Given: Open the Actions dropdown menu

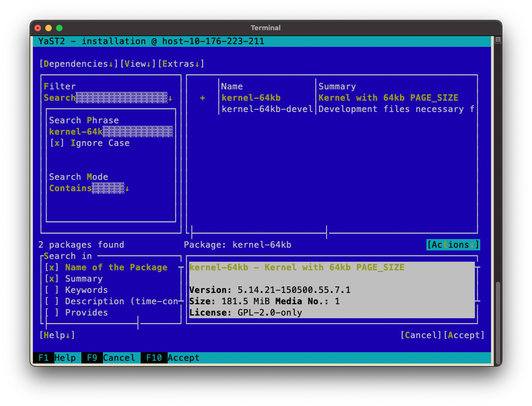Looking at the screenshot, I should [x=453, y=245].
